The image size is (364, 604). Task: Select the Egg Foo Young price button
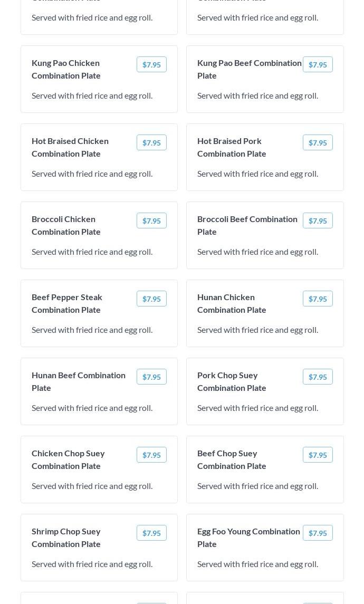coord(318,533)
